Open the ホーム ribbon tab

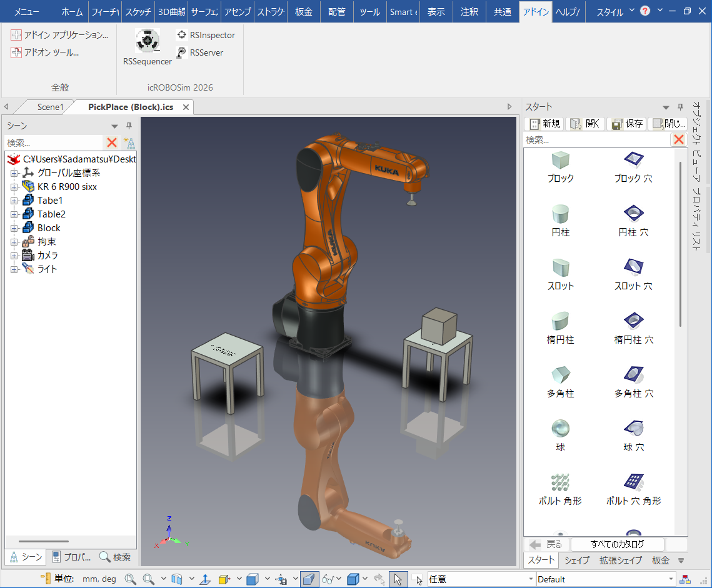pyautogui.click(x=72, y=12)
